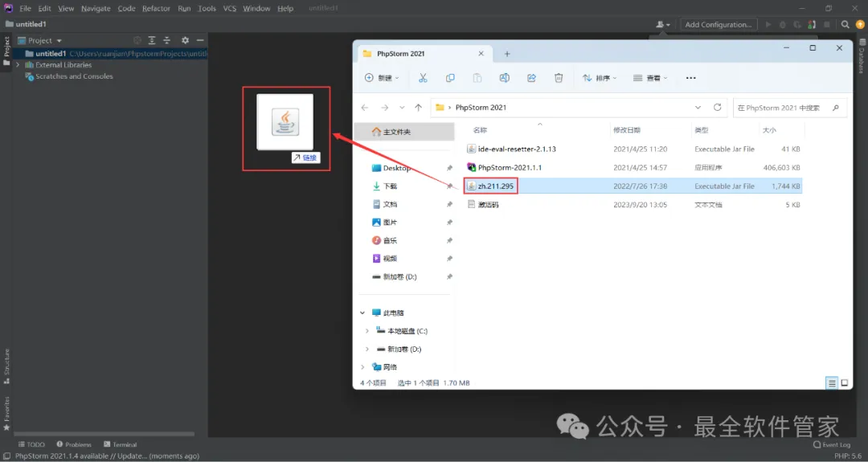
Task: Open Sort (排序) dropdown
Action: (x=600, y=78)
